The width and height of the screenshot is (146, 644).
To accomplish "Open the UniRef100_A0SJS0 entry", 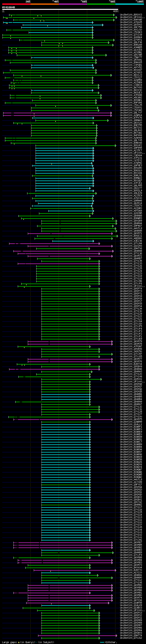I will [131, 30].
